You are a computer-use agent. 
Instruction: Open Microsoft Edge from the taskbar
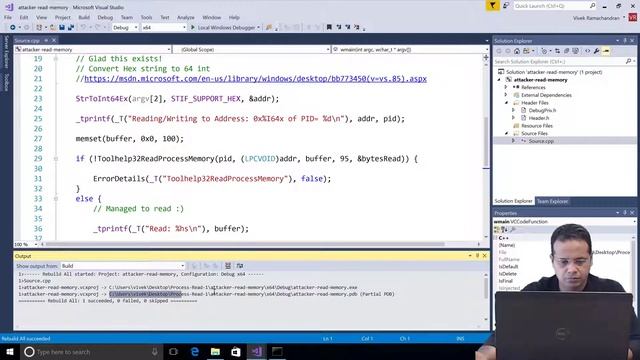tap(195, 351)
